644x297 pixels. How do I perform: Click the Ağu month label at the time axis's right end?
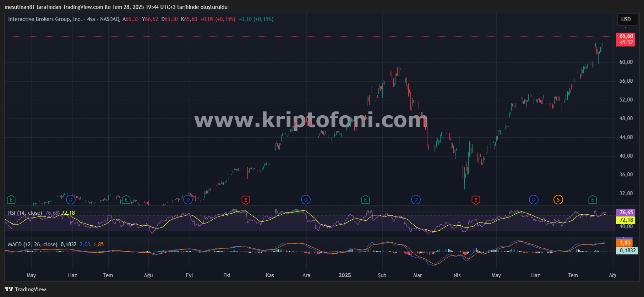pos(612,275)
